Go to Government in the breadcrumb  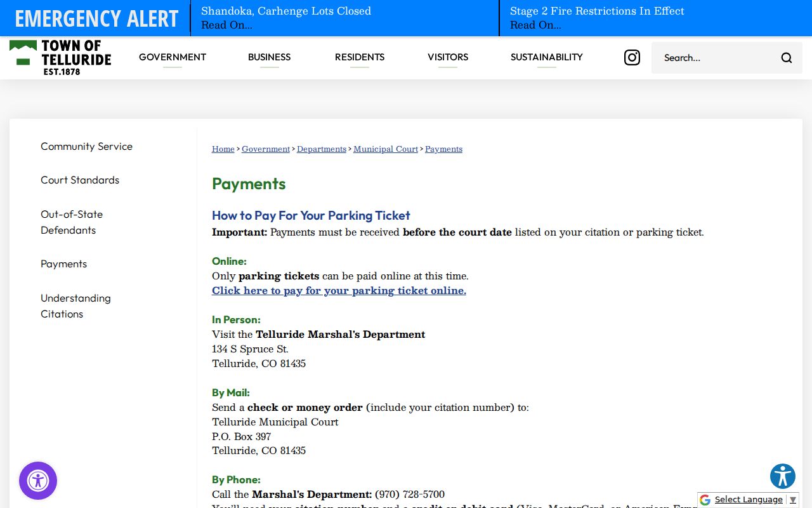(x=266, y=149)
